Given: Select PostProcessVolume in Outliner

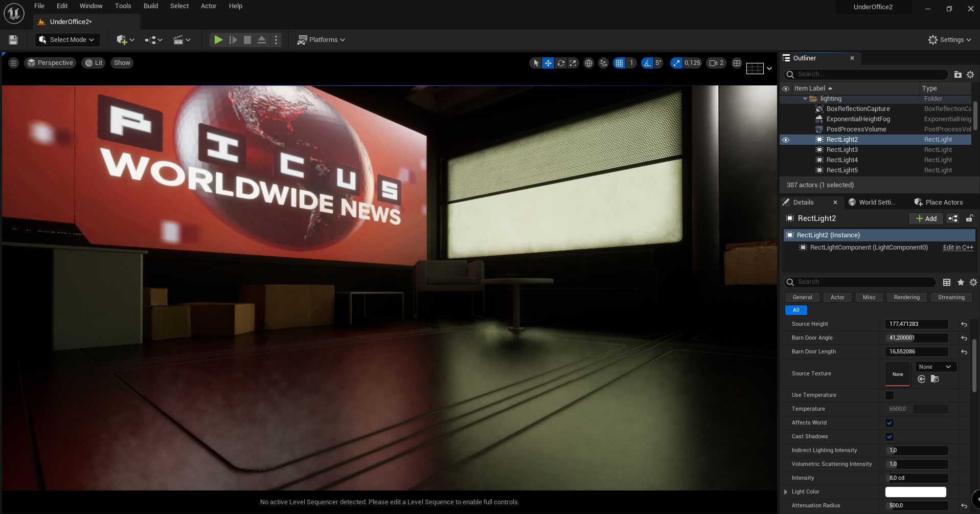Looking at the screenshot, I should (x=856, y=129).
